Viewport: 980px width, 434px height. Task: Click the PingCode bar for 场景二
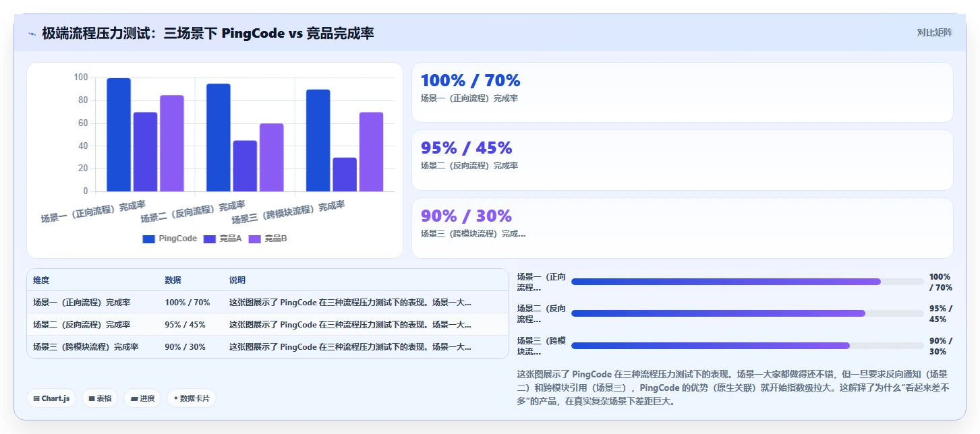(219, 137)
